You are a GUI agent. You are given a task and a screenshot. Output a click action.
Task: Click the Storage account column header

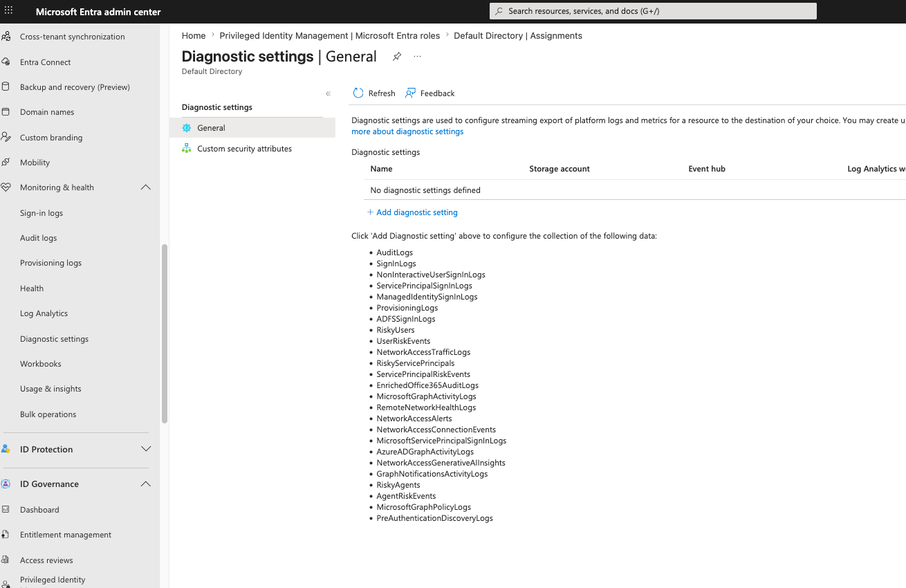click(560, 169)
